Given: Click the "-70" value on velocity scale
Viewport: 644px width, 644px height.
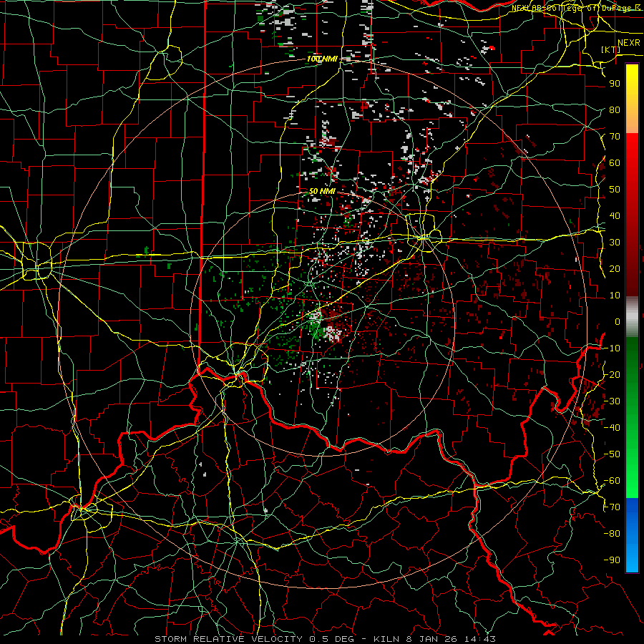Looking at the screenshot, I should 612,507.
